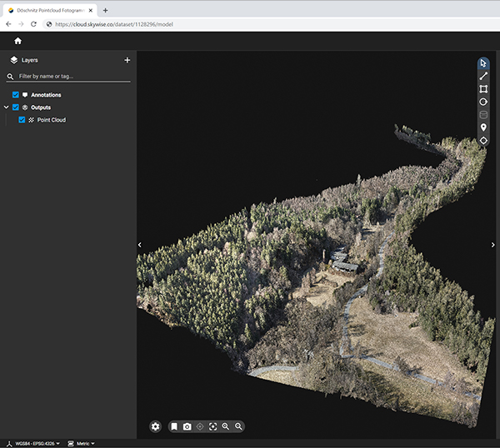Click the bookmark view icon
Screen dimensions: 500x448
174,426
